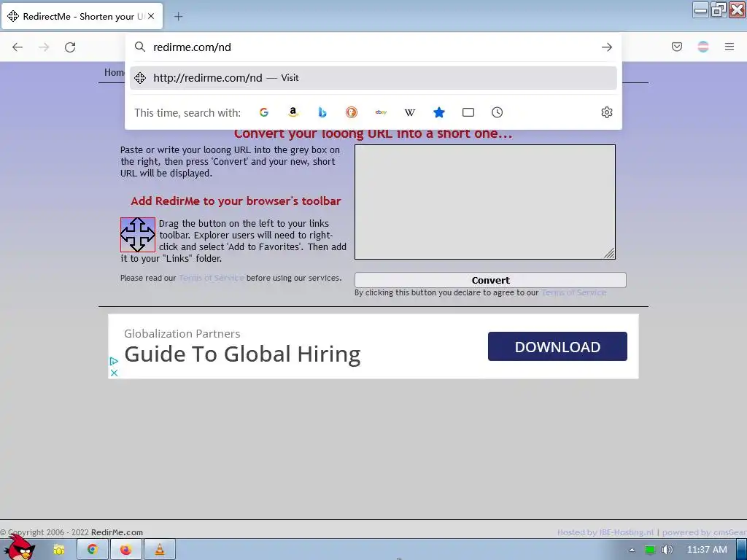Image resolution: width=747 pixels, height=560 pixels.
Task: Click the 11:37 AM clock
Action: click(x=707, y=550)
